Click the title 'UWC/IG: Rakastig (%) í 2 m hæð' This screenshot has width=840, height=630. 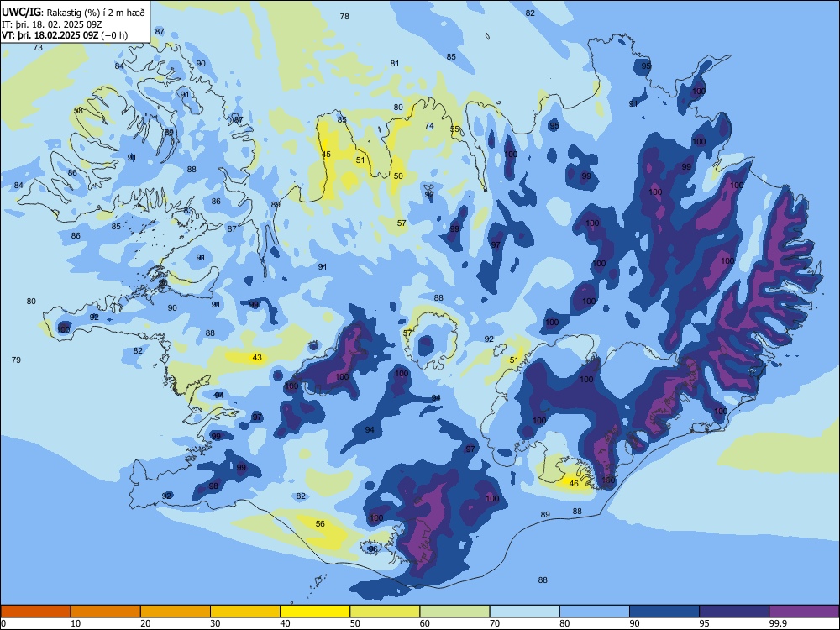[x=73, y=11]
